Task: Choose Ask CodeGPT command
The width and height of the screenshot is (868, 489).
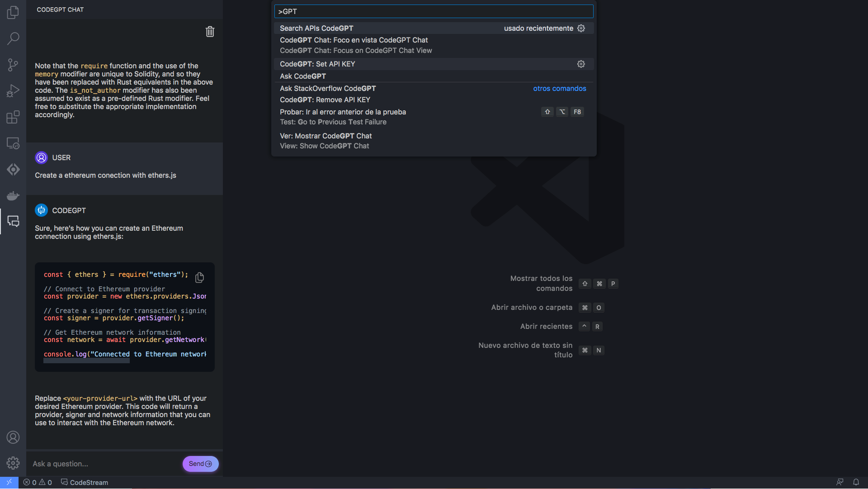Action: point(434,76)
